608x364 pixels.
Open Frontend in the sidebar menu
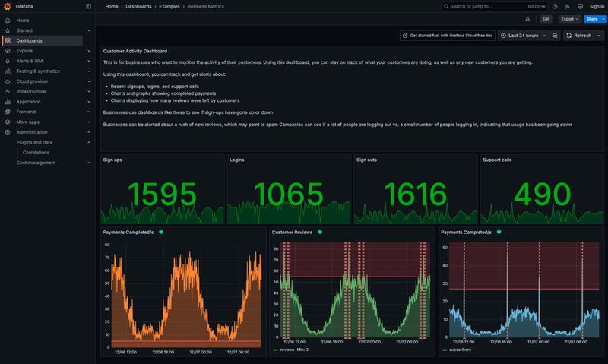coord(26,112)
